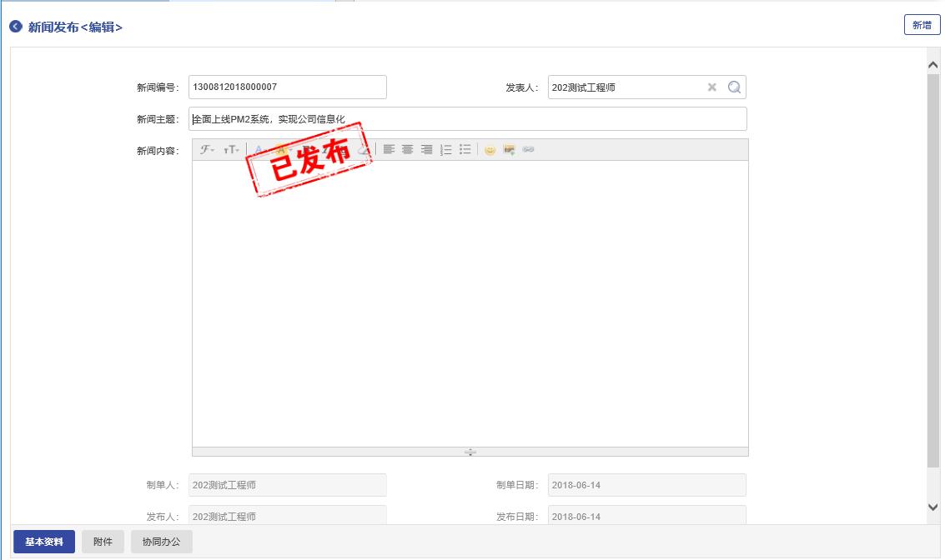This screenshot has width=945, height=560.
Task: Insert bulleted list in editor
Action: [465, 150]
